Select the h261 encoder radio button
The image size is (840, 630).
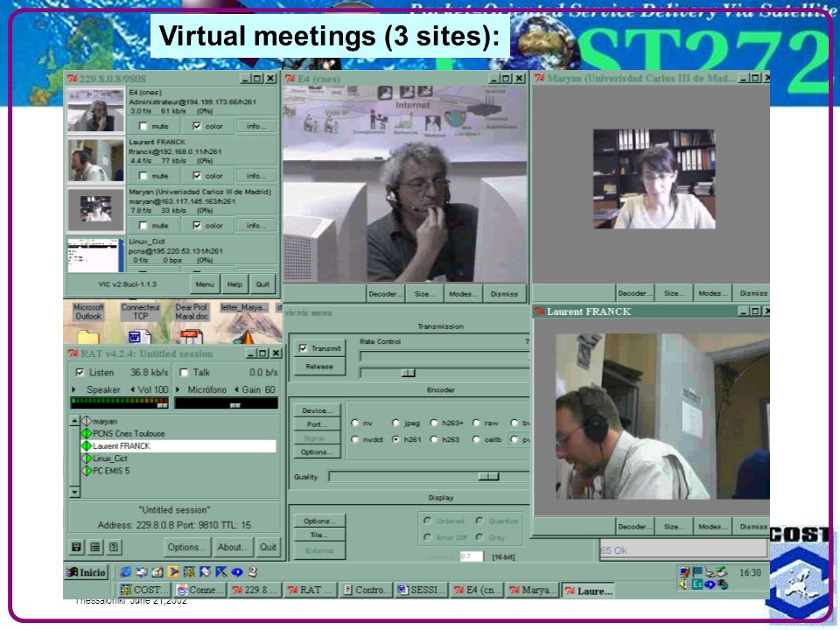[x=395, y=439]
